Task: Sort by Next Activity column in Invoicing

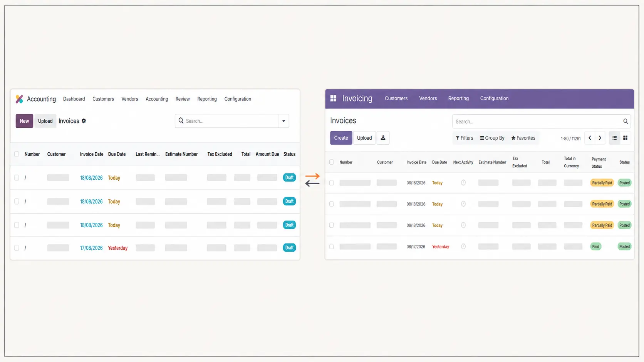Action: (x=463, y=162)
